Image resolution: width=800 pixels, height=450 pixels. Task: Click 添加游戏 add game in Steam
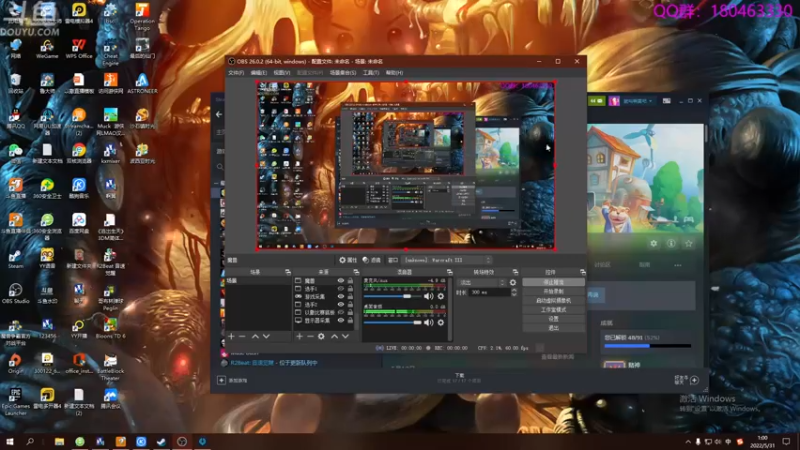(x=233, y=381)
